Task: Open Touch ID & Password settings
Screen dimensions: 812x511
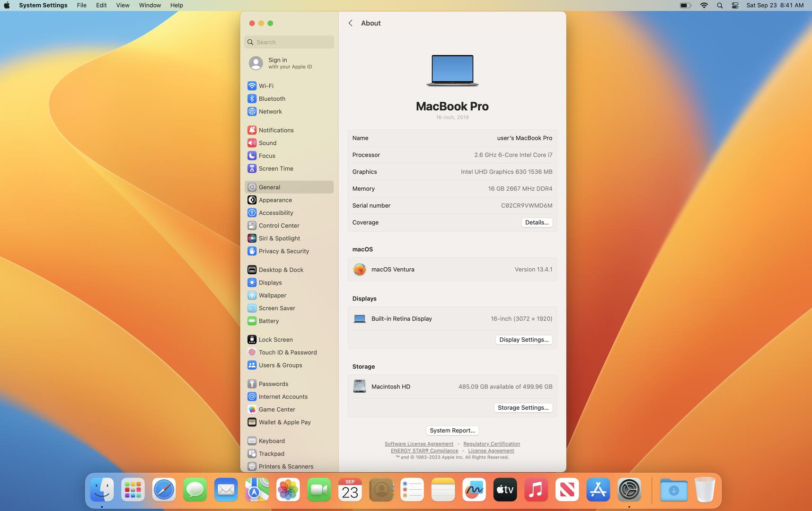Action: point(287,352)
